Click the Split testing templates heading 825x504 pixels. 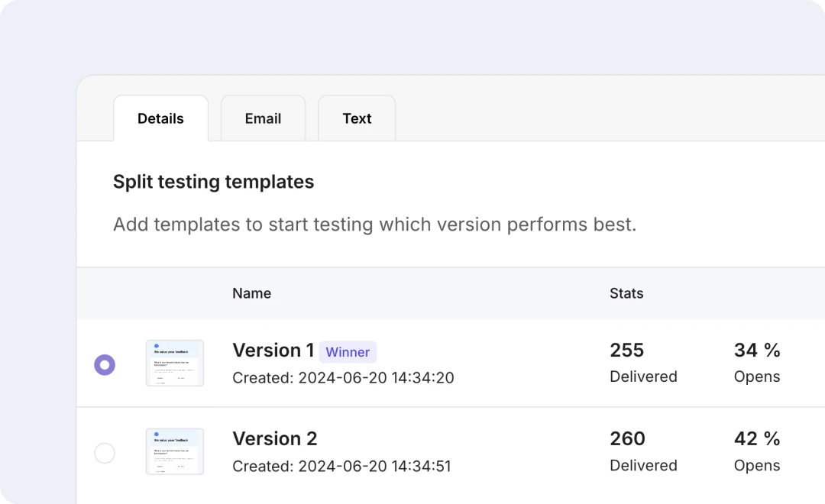(x=213, y=182)
